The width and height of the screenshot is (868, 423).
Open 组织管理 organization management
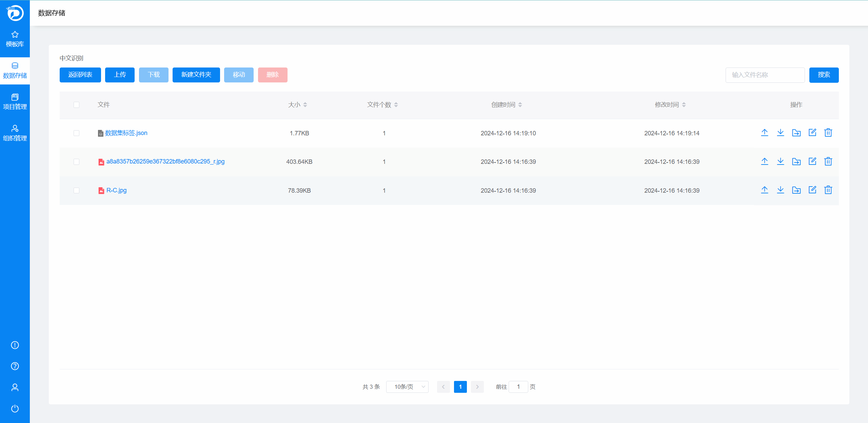[x=15, y=133]
